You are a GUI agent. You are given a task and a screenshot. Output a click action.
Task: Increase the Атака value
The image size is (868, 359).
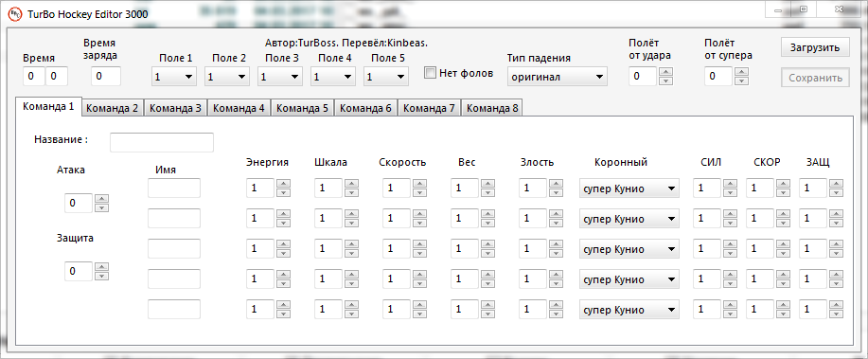click(x=102, y=198)
